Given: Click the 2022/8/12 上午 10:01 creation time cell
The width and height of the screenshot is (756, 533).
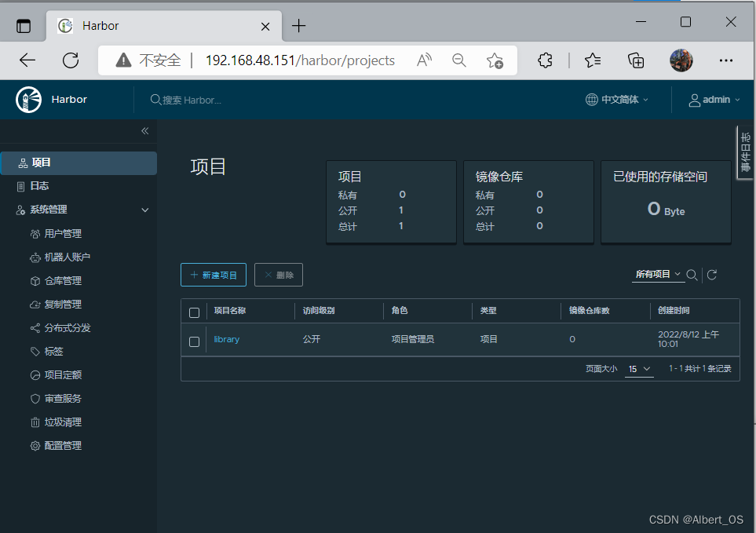Looking at the screenshot, I should 688,339.
